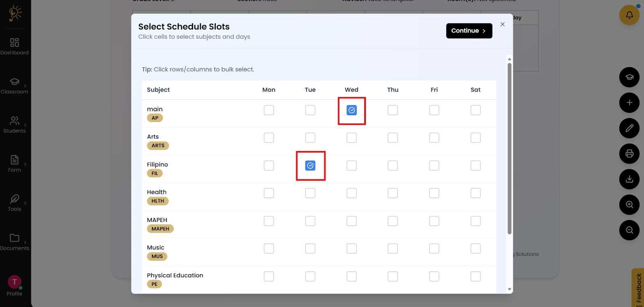Screen dimensions: 644x307
Task: Open the Dashboard sidebar item
Action: (14, 46)
